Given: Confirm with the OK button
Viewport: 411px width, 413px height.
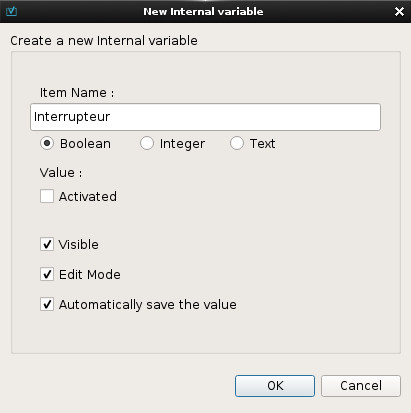Looking at the screenshot, I should click(275, 386).
